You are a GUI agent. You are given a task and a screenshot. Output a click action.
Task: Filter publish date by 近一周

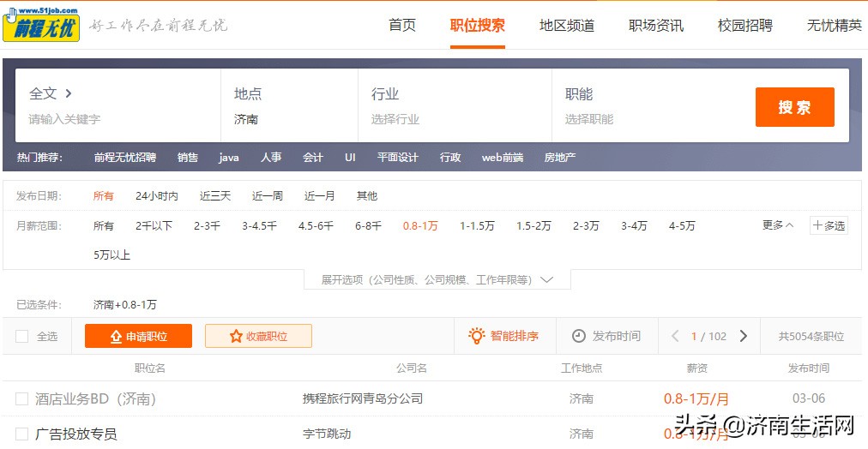click(x=268, y=195)
